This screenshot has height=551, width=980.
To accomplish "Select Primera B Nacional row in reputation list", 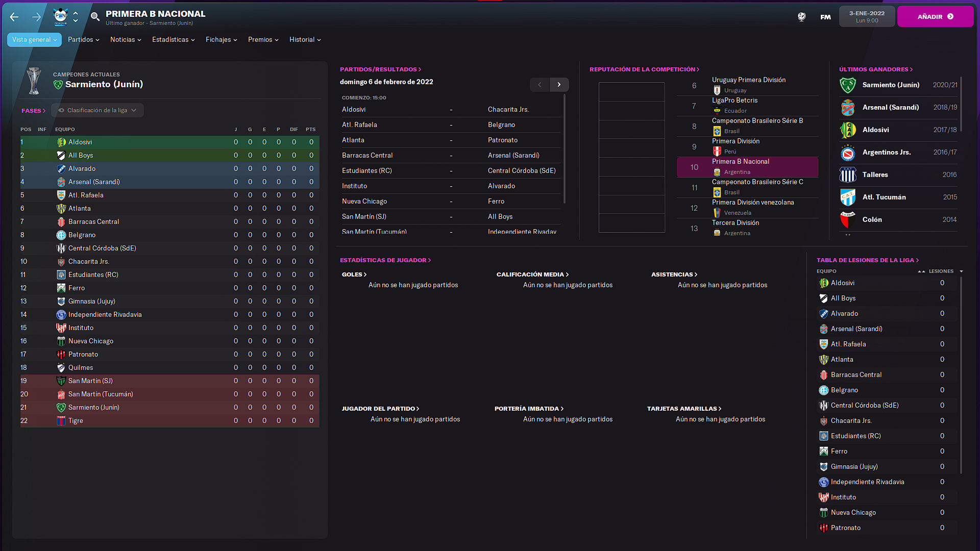I will click(x=747, y=167).
